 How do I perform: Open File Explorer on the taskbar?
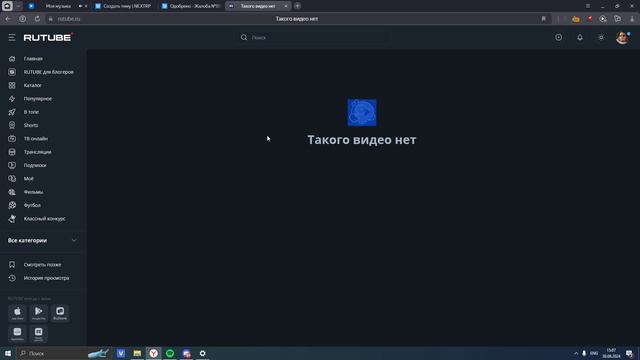coord(137,353)
